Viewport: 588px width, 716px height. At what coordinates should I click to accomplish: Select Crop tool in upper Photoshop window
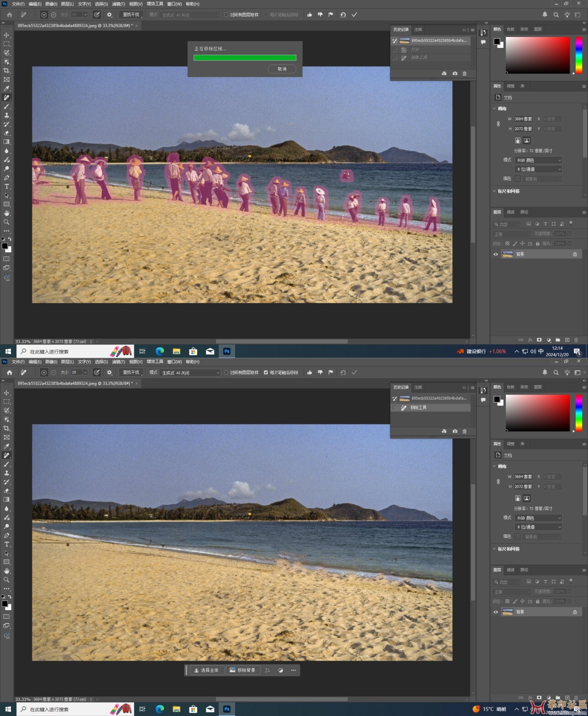[x=6, y=71]
